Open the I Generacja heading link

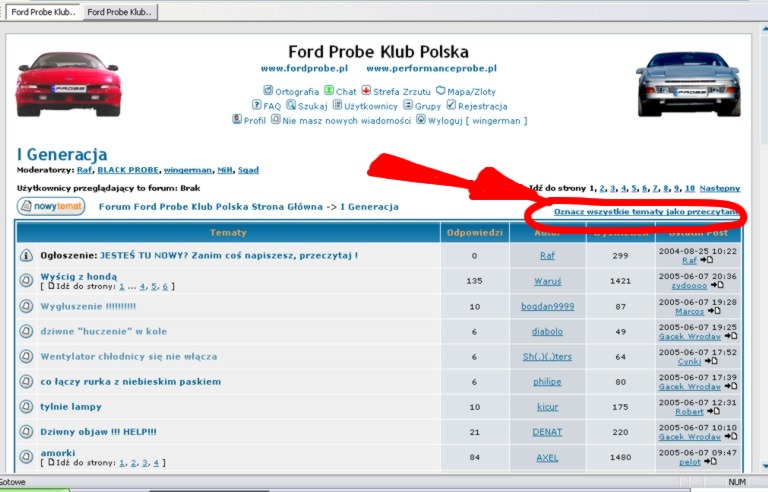pos(62,154)
